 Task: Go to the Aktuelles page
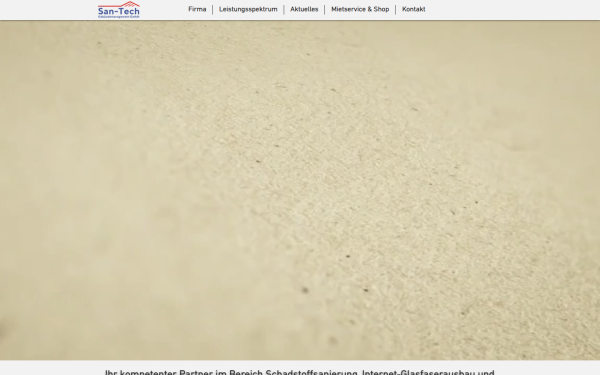[304, 9]
